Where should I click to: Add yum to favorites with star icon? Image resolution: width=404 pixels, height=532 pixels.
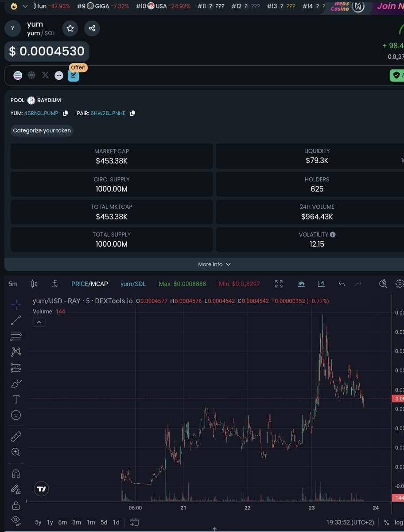[70, 28]
